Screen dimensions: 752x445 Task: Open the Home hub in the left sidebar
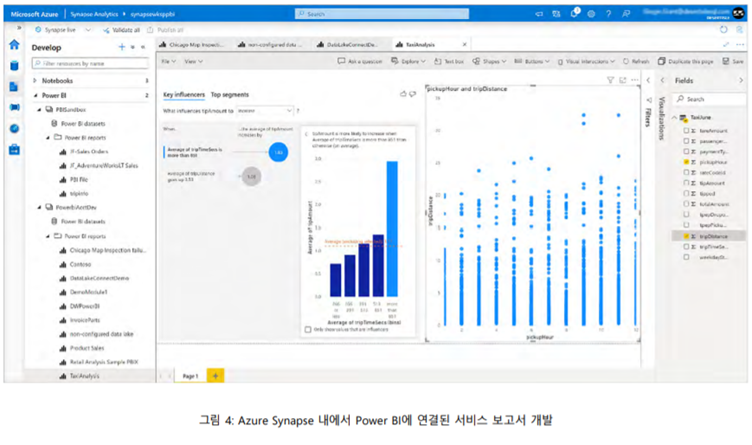[14, 45]
